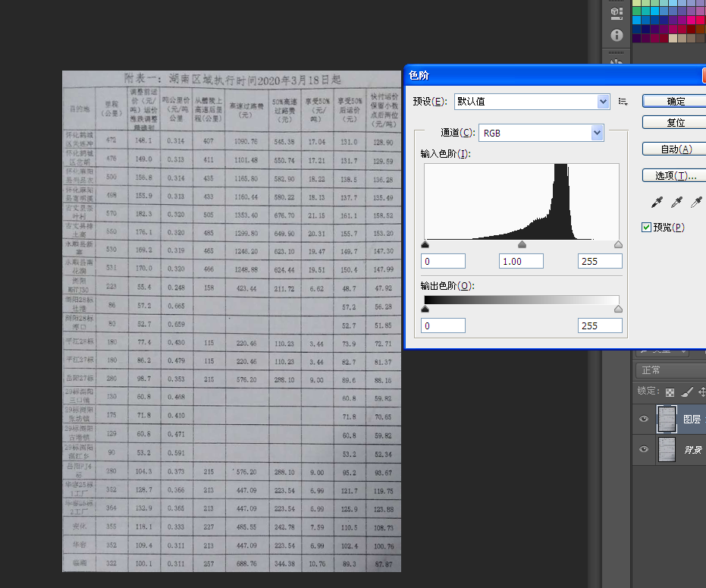The width and height of the screenshot is (706, 588).
Task: Click the input shadow value field 0
Action: [443, 261]
